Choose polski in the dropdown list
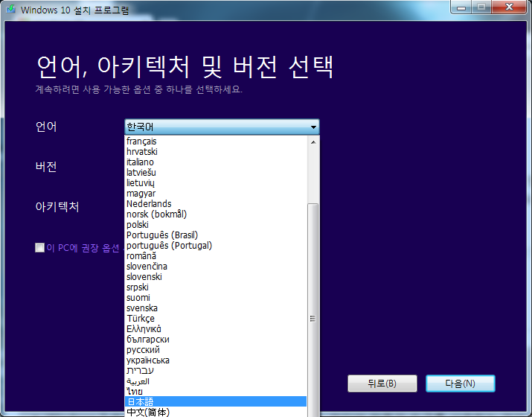Viewport: 532px width, 417px height. [x=216, y=224]
